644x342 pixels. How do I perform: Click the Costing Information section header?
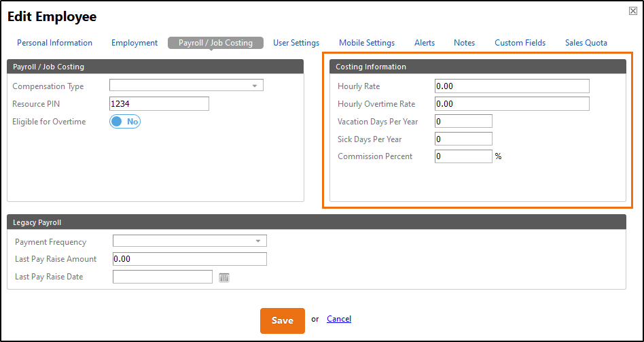click(x=478, y=67)
